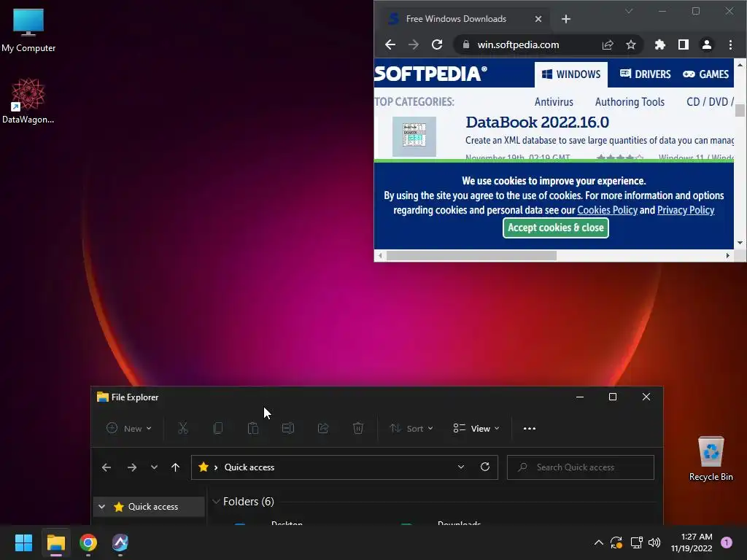Open the View dropdown in File Explorer

tap(476, 429)
